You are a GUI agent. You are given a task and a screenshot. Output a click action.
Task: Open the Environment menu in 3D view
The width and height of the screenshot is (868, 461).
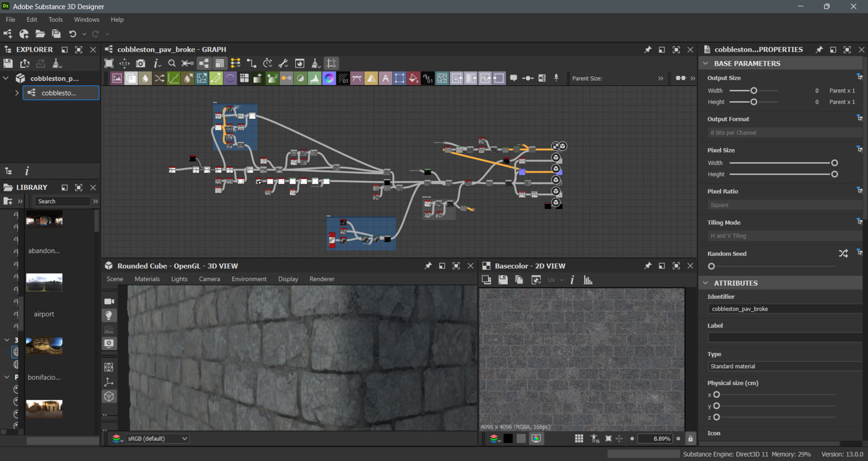click(x=249, y=279)
